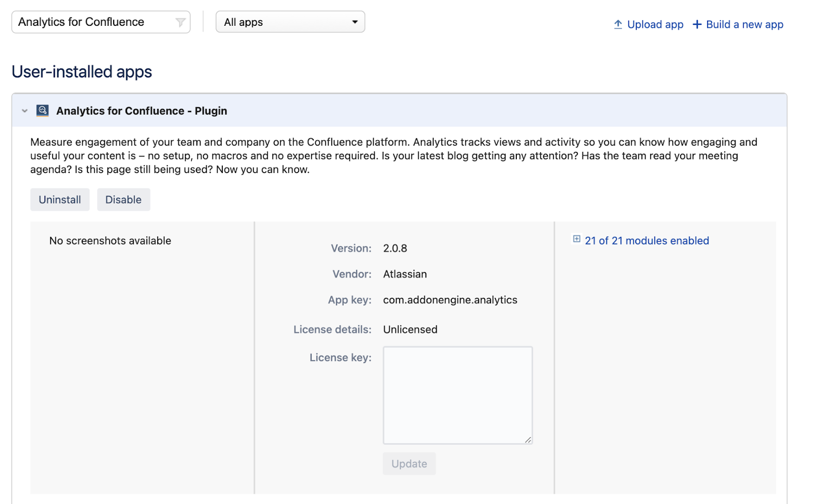
Task: Open the 21 of 21 modules enabled link
Action: pyautogui.click(x=647, y=241)
